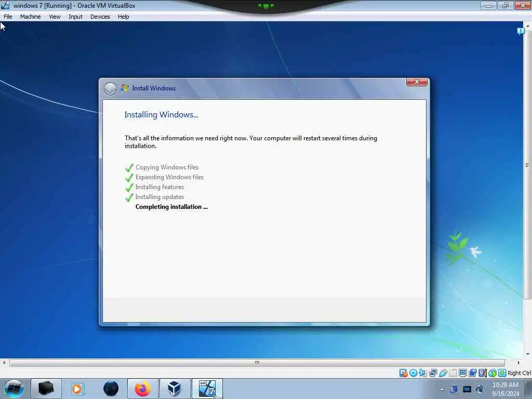This screenshot has height=399, width=532.
Task: Click the hard disk activity status icon
Action: pyautogui.click(x=403, y=373)
